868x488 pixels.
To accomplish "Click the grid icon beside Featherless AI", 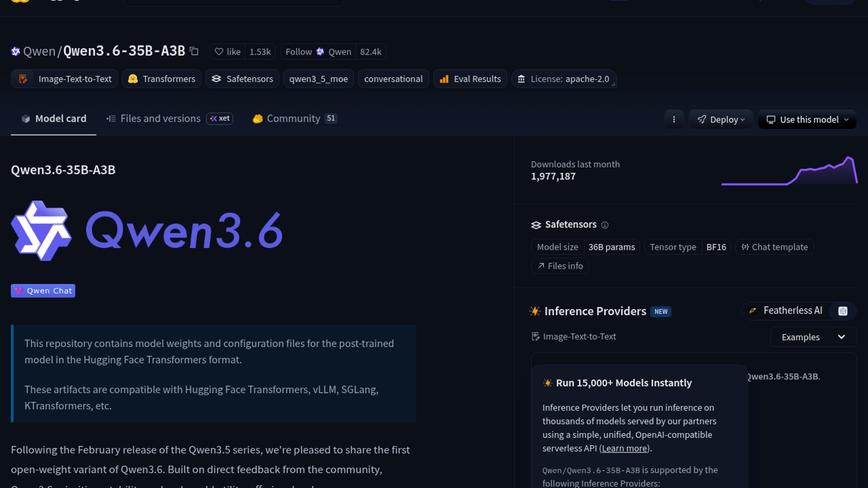I will pos(843,311).
